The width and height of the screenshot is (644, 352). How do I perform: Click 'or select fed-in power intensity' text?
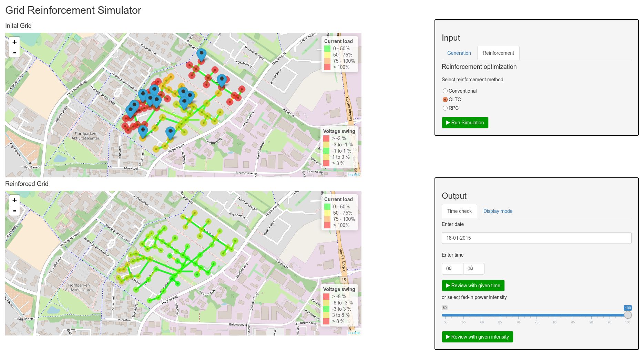(474, 297)
